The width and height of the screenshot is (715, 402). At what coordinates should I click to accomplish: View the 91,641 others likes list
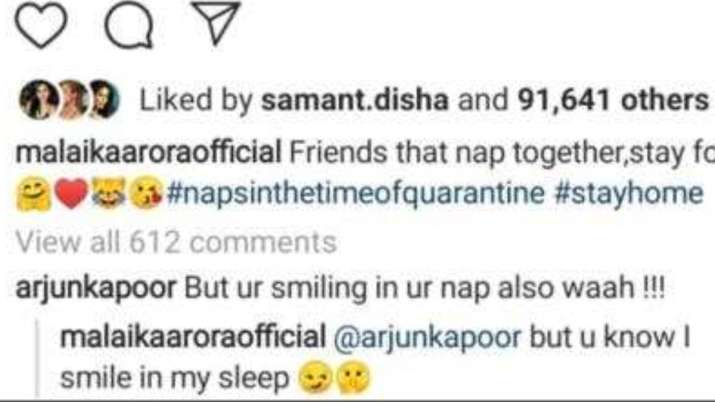(613, 100)
